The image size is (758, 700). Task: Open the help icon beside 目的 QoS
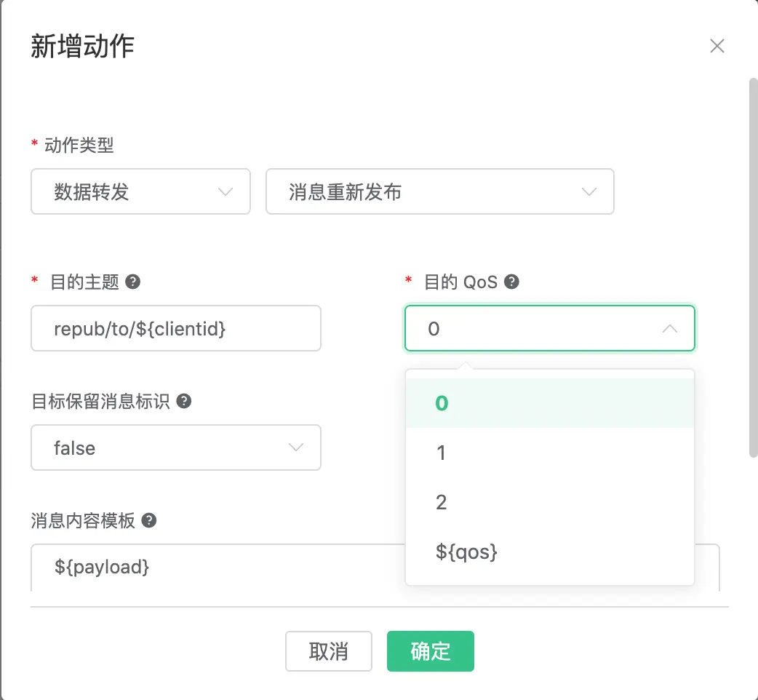512,282
